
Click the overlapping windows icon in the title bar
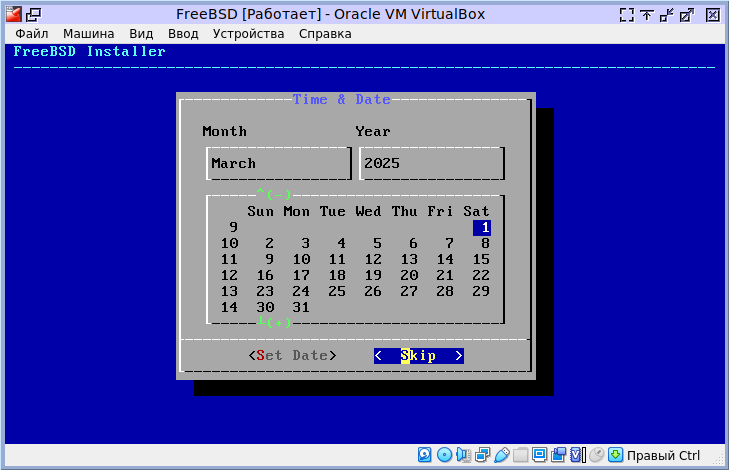[33, 15]
